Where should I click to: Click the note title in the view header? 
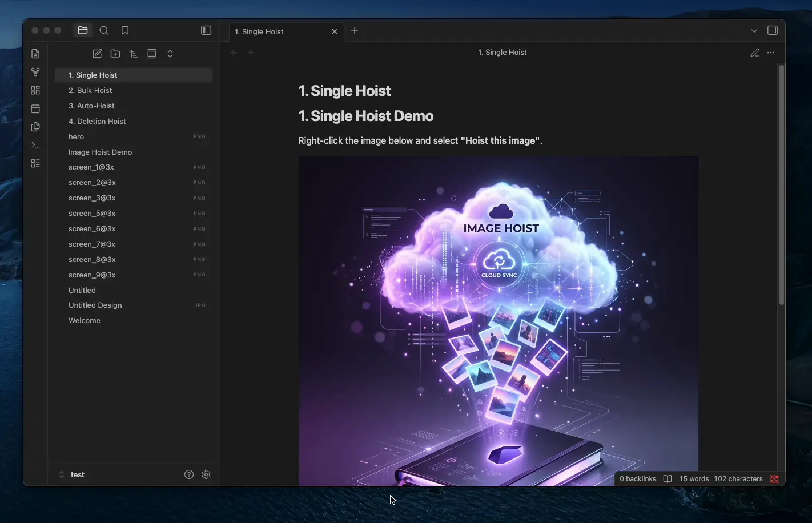click(x=503, y=52)
